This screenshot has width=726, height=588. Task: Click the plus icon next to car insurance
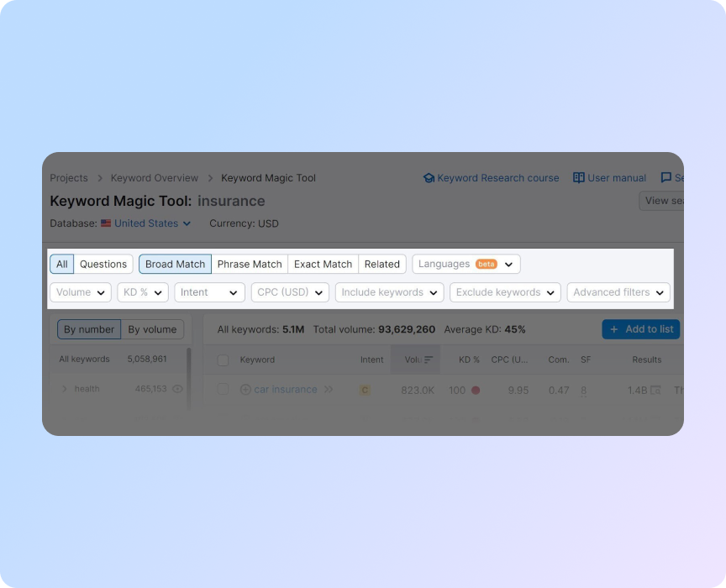coord(245,389)
